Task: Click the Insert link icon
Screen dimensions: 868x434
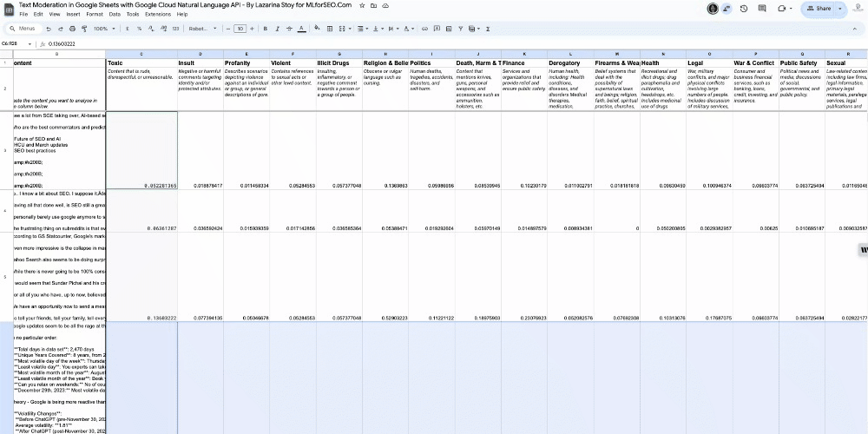Action: click(424, 29)
